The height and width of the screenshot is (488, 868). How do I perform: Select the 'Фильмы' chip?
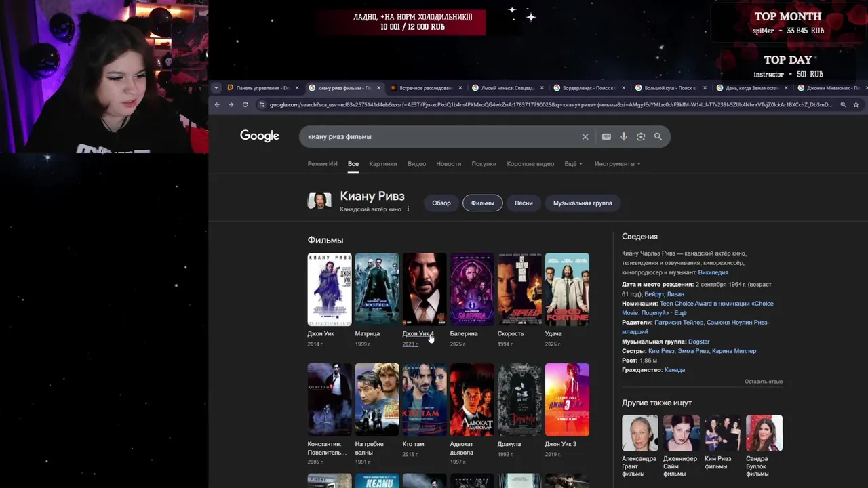[x=483, y=203]
